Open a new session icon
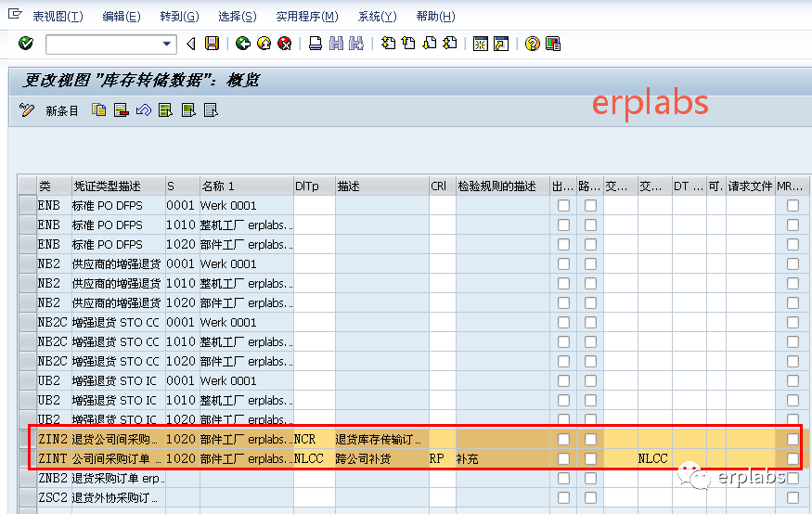This screenshot has width=812, height=514. (481, 44)
